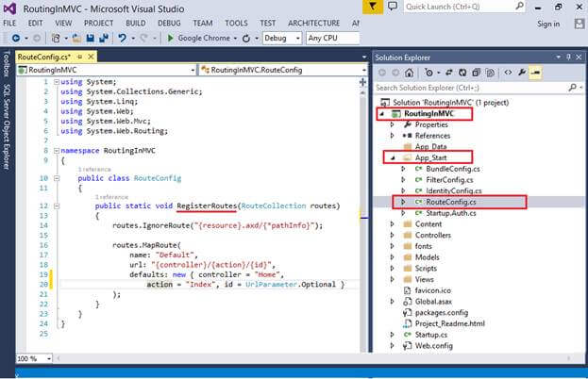The height and width of the screenshot is (379, 588).
Task: Click the Open File toolbar icon
Action: 76,39
